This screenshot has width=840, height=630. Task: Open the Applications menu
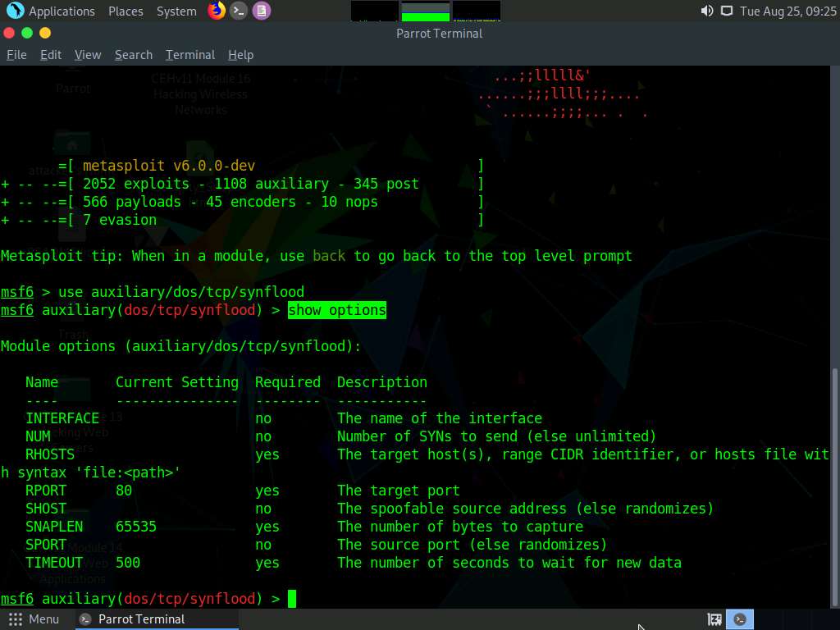click(x=62, y=11)
